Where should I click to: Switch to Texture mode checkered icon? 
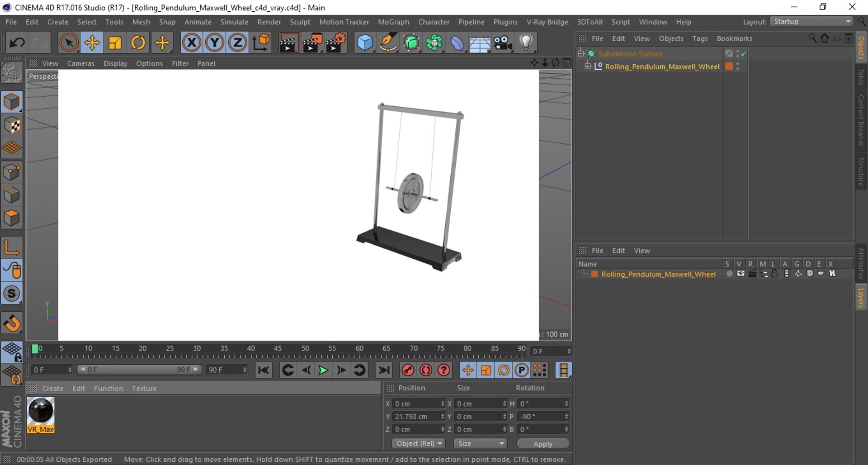pos(12,125)
